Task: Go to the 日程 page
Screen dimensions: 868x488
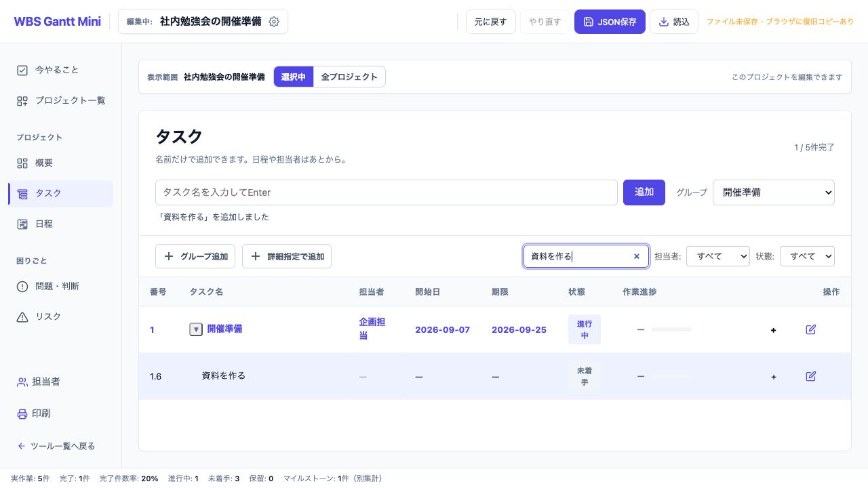Action: coord(60,224)
